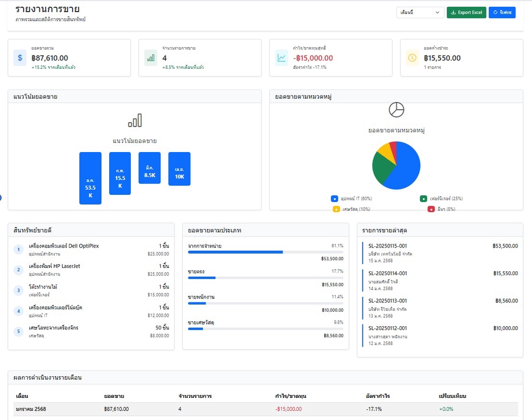Click the line chart icon on profit/loss card
The width and height of the screenshot is (532, 420).
pyautogui.click(x=280, y=57)
